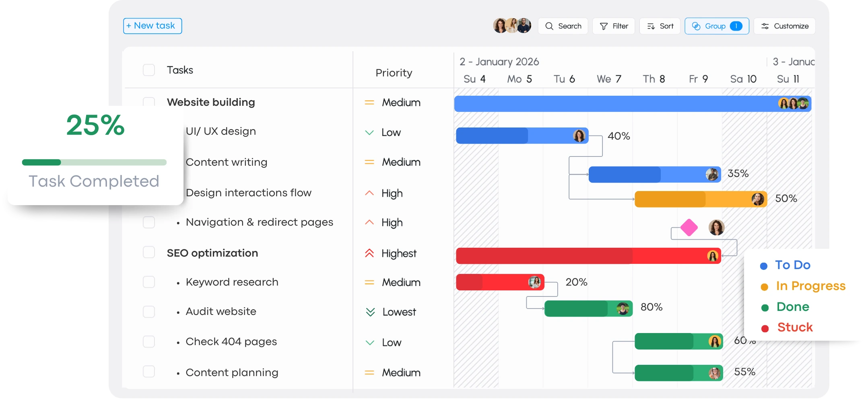Check the select-all Tasks header checkbox
The image size is (868, 399).
pos(149,70)
